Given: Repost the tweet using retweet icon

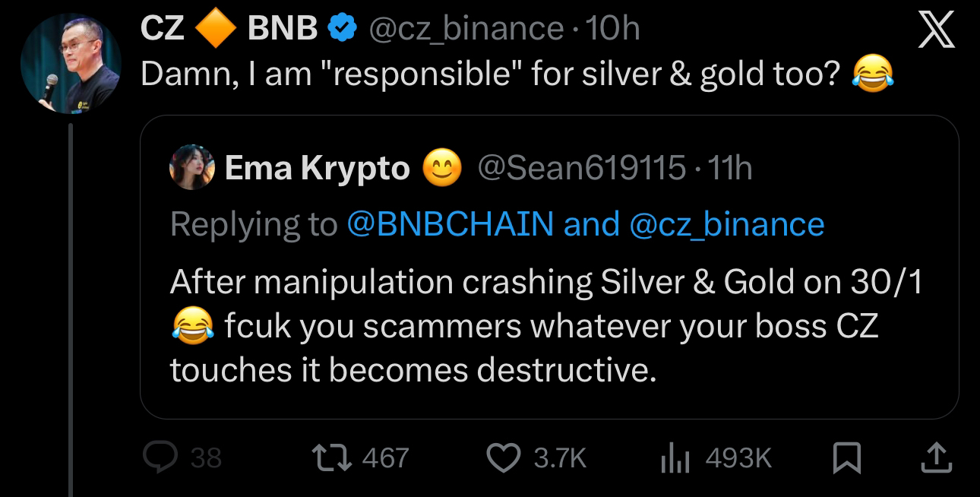Looking at the screenshot, I should (x=333, y=457).
